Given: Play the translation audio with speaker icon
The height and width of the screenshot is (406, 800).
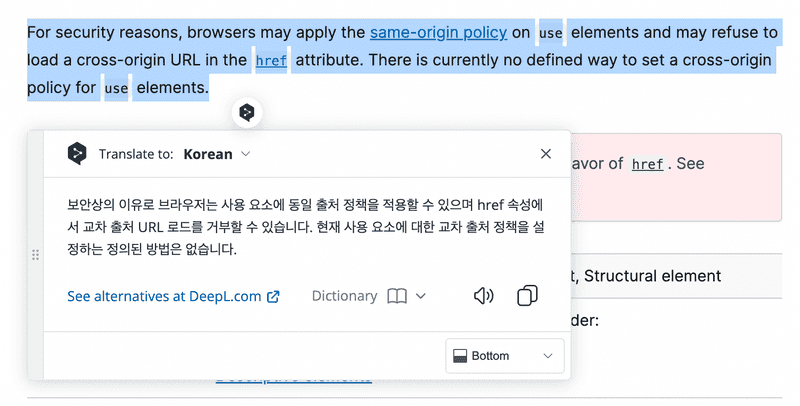Looking at the screenshot, I should click(x=483, y=296).
